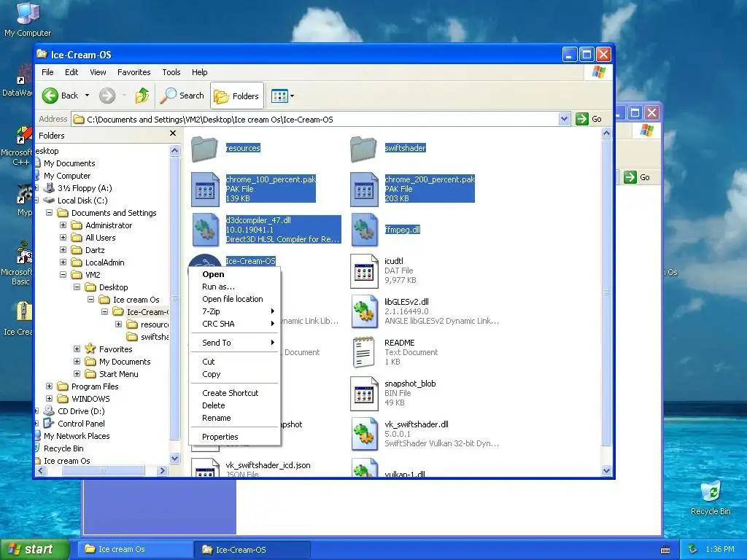Choose Rename in context menu
Viewport: 747px width, 560px height.
coord(234,418)
